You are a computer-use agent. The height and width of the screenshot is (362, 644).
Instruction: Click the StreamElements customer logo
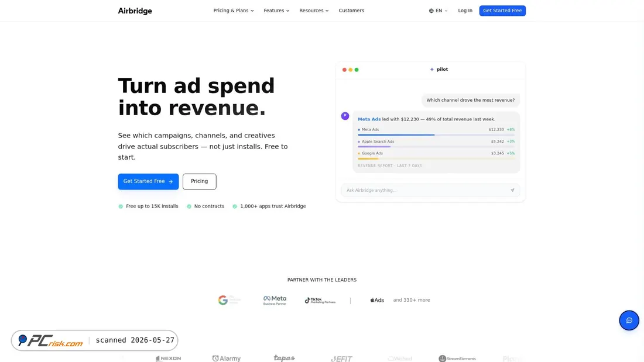pos(457,358)
